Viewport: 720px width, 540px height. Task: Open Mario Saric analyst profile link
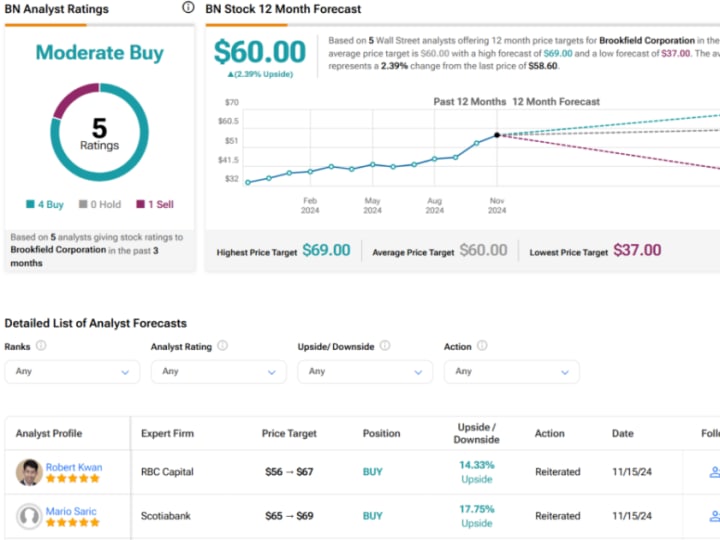[71, 511]
